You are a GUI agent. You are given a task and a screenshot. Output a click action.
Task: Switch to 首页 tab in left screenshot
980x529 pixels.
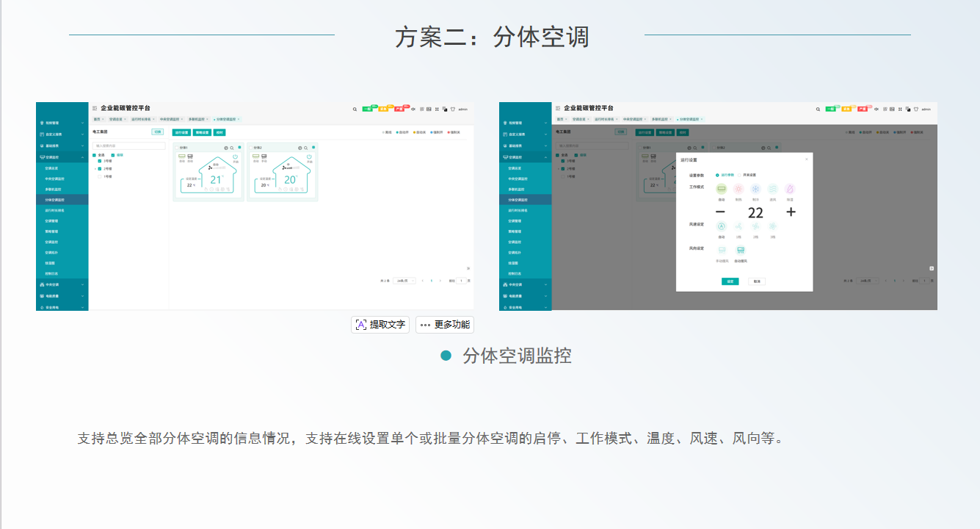[97, 119]
